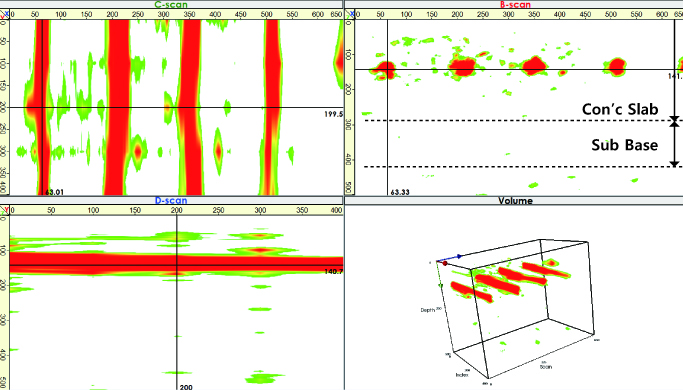Click the 63.01 vertical cursor label in C-scan
683x390 pixels.
[54, 192]
